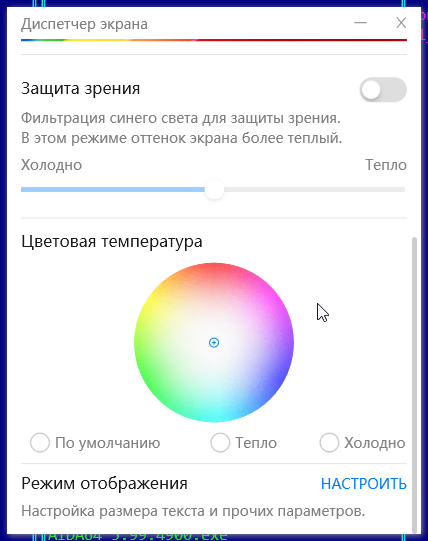Select the Тепло color temperature radio button
This screenshot has width=428, height=541.
tap(220, 443)
